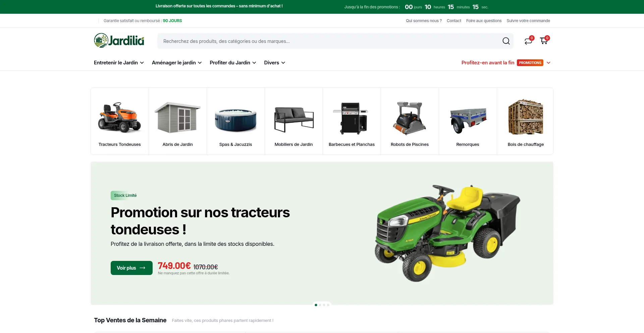
Task: Open Profitez-en avant la fin link
Action: pyautogui.click(x=488, y=63)
